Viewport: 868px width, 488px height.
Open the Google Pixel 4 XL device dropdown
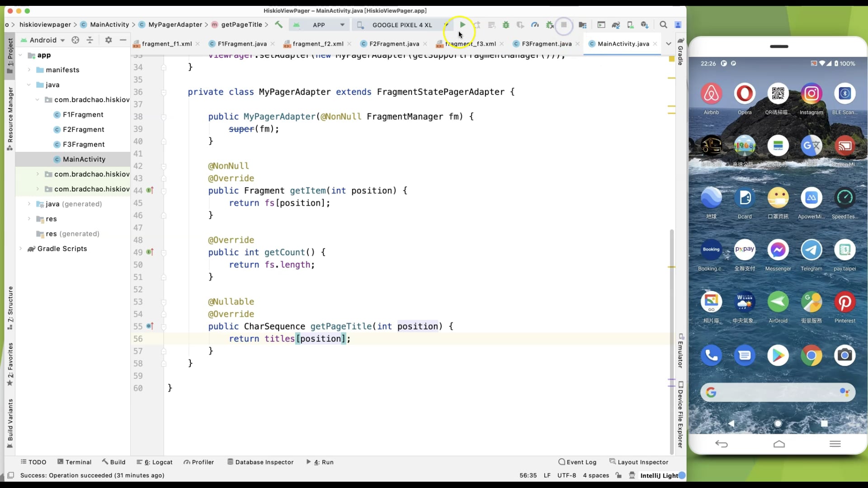(401, 25)
